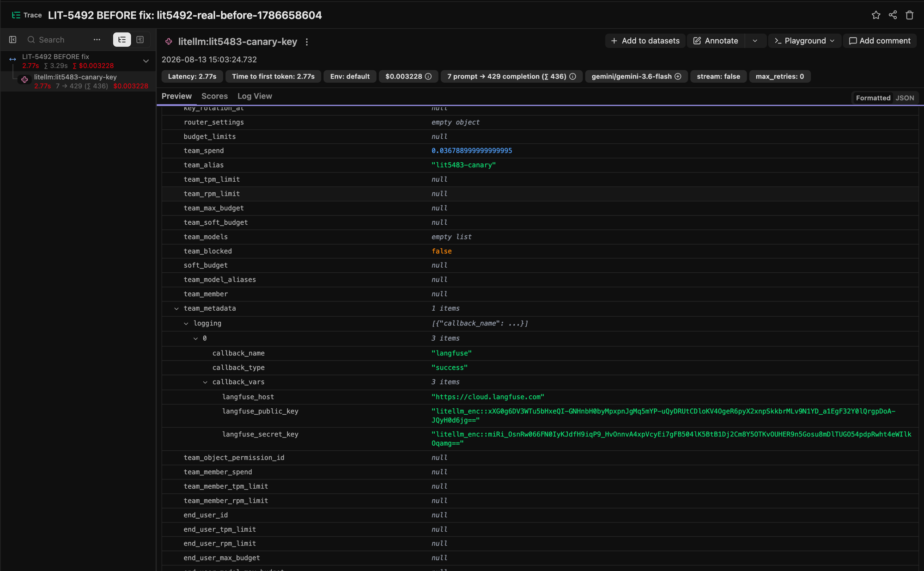Click the router_settings key row
Screen dimensions: 924x571
[540, 123]
